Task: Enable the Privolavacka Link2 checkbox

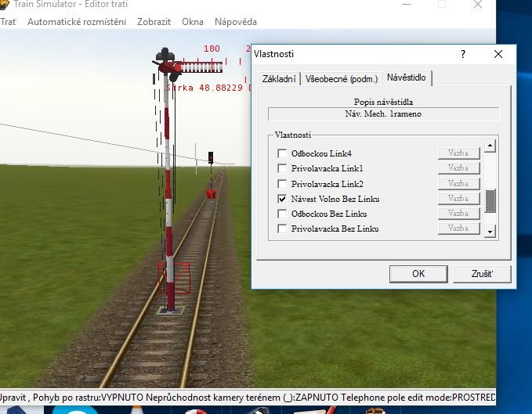Action: tap(282, 184)
